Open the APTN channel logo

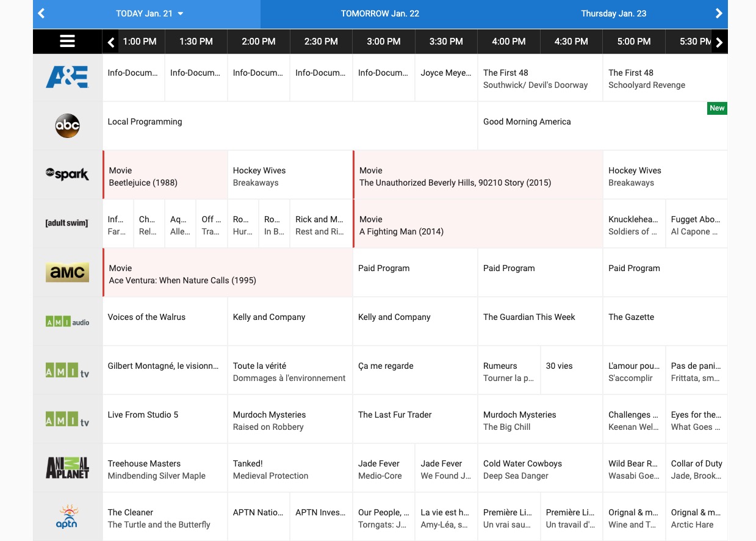pos(67,517)
